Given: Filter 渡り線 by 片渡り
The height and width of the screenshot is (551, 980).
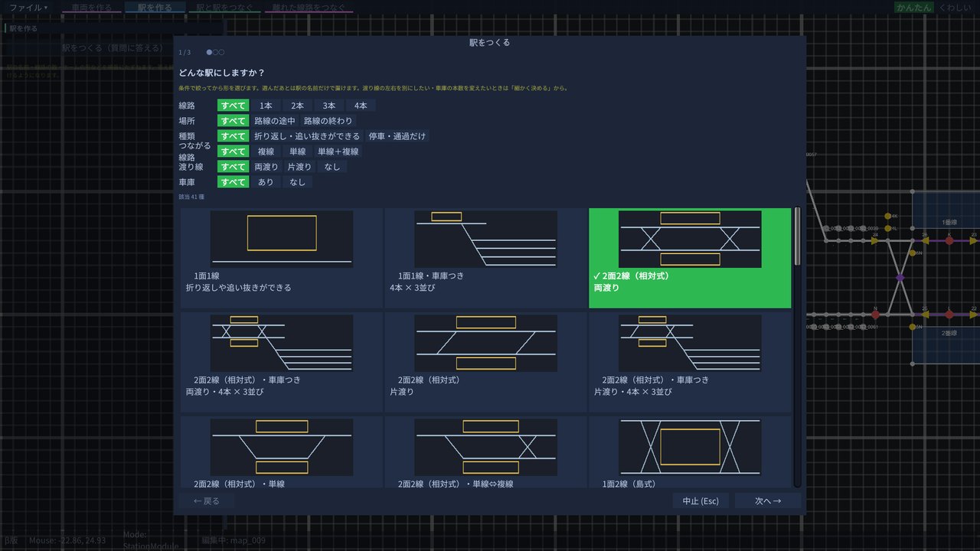Looking at the screenshot, I should coord(299,167).
